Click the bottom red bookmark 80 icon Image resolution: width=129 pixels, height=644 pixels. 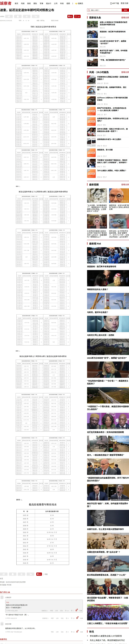39,574
